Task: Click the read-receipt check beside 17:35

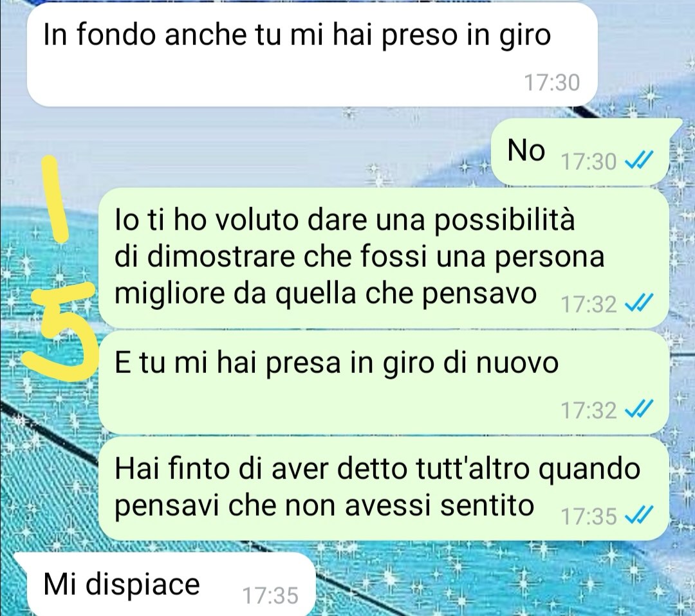Action: (639, 516)
